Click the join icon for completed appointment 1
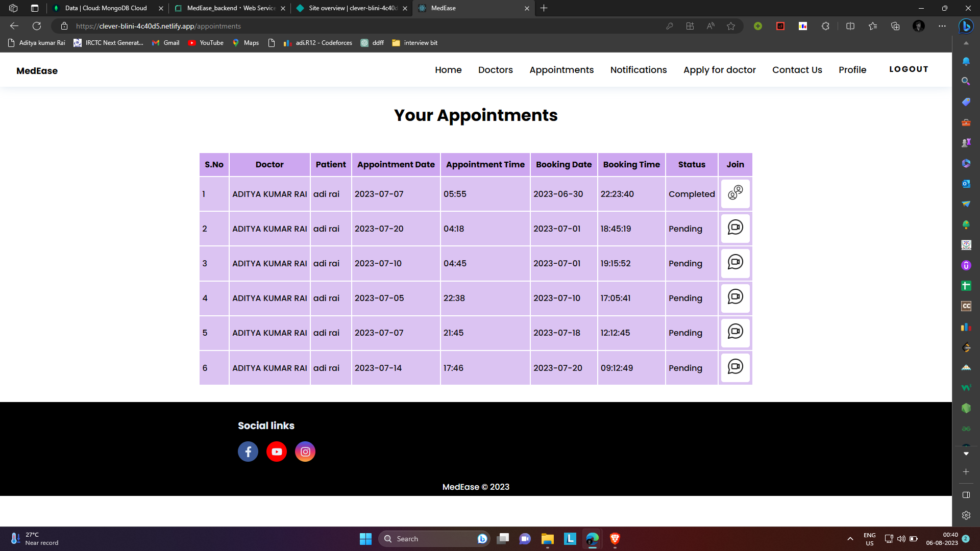 (x=735, y=193)
